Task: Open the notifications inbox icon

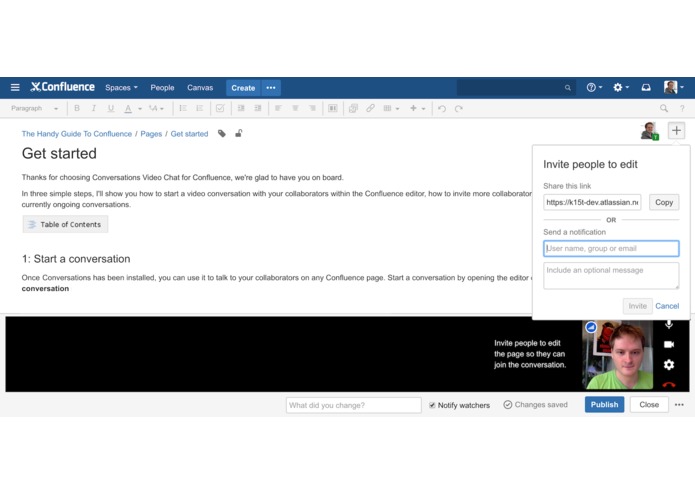Action: tap(646, 87)
